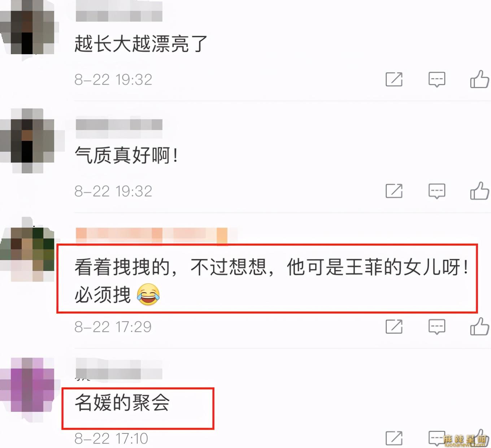Share the '名媛的聚会' comment
Image resolution: width=491 pixels, height=448 pixels.
394,438
